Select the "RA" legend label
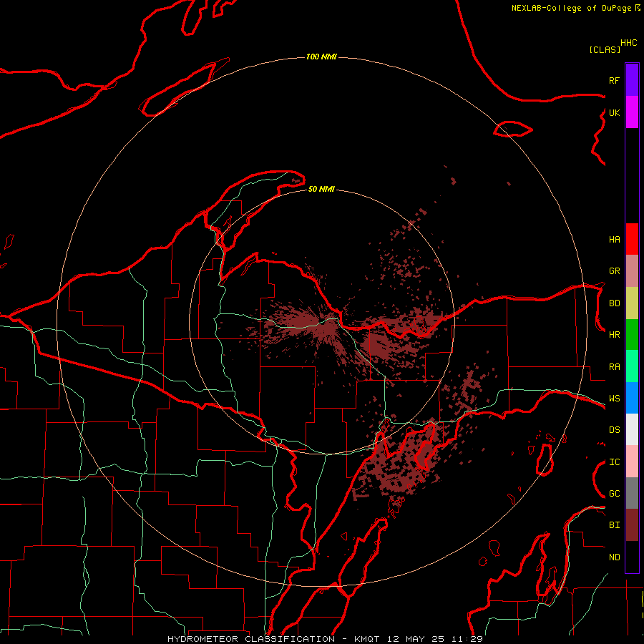Screen dimensions: 644x644 point(614,367)
